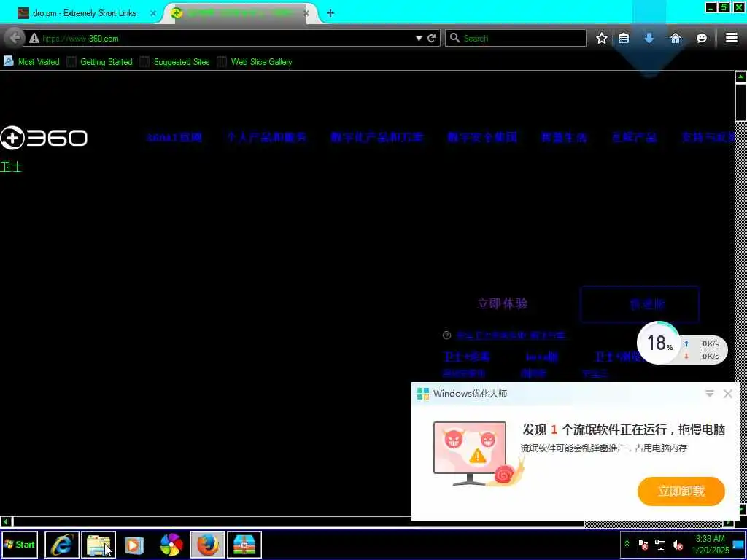
Task: Click the blue tray icon beside the clock
Action: tap(738, 544)
